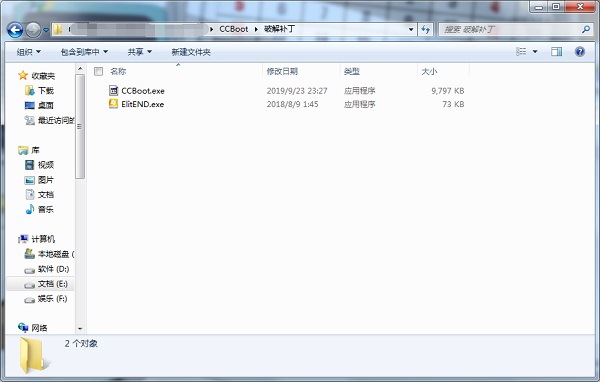This screenshot has width=600, height=382.
Task: Open 桌面 in the navigation pane
Action: pos(46,105)
